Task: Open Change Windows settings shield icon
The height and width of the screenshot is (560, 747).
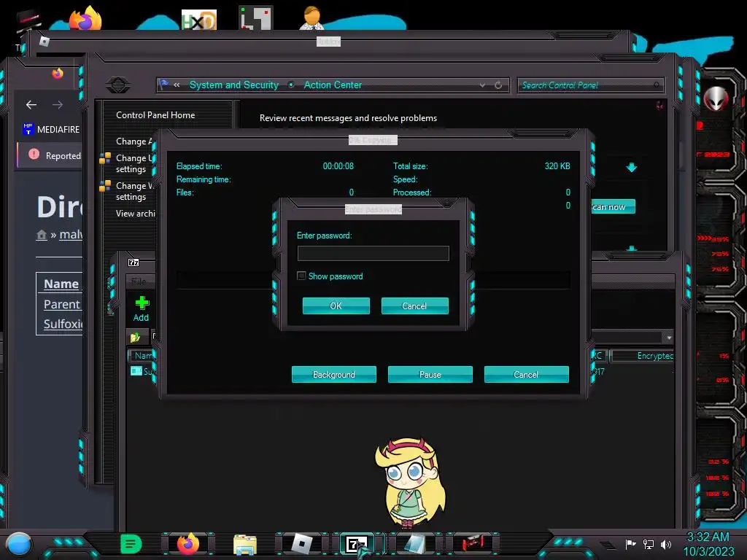Action: pos(105,186)
